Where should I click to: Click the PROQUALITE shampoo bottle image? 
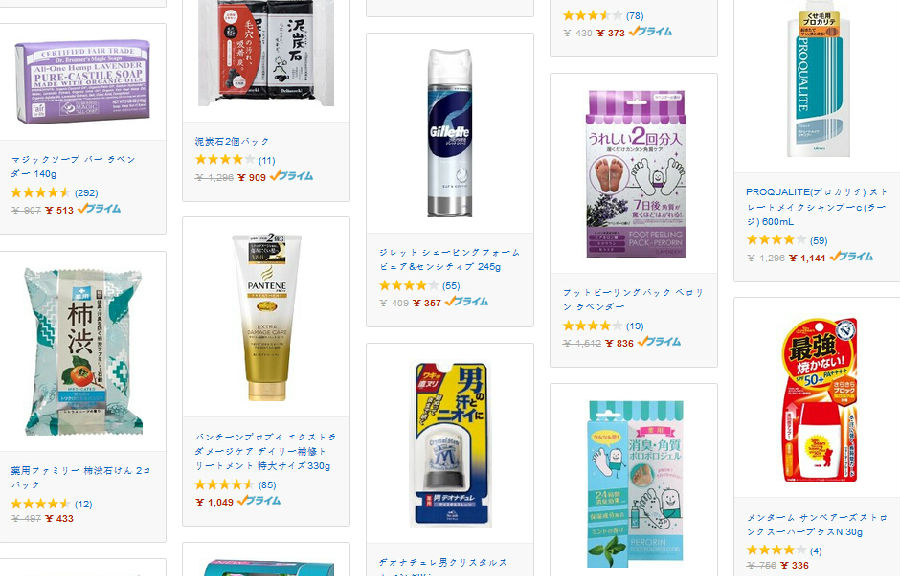(819, 79)
